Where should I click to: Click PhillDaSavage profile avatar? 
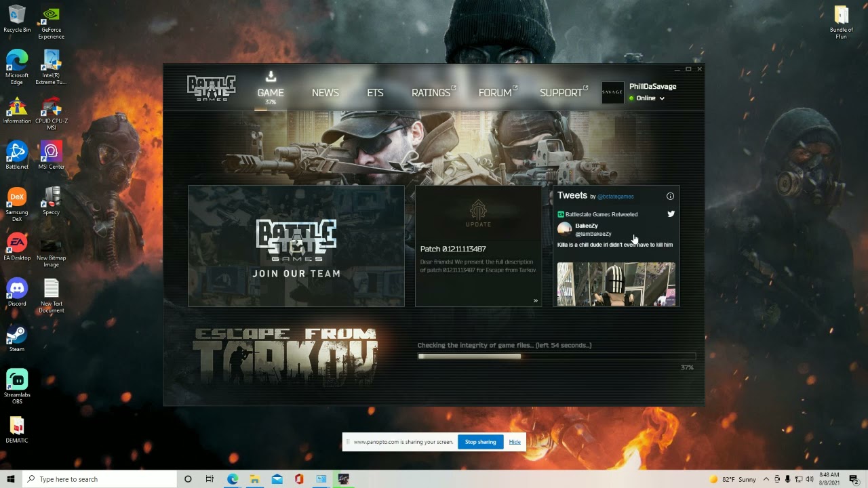point(612,93)
